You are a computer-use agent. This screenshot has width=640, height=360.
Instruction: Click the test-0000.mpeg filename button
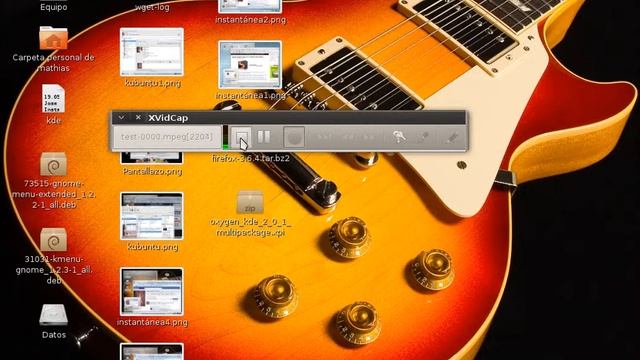[x=167, y=137]
